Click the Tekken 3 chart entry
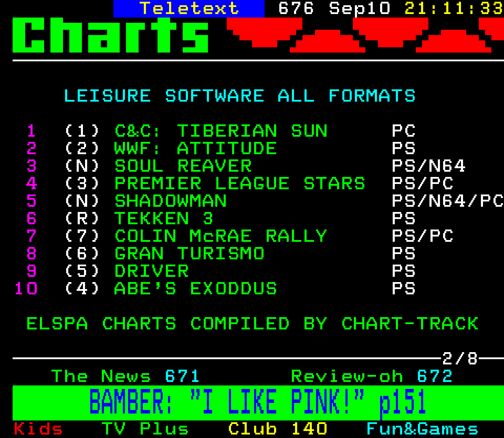 pyautogui.click(x=164, y=219)
